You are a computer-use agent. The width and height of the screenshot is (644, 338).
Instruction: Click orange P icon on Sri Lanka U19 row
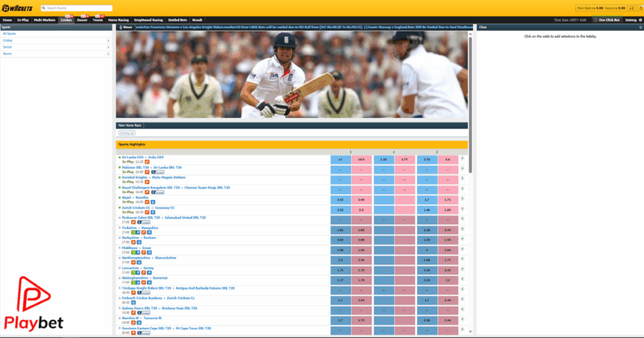click(x=147, y=162)
